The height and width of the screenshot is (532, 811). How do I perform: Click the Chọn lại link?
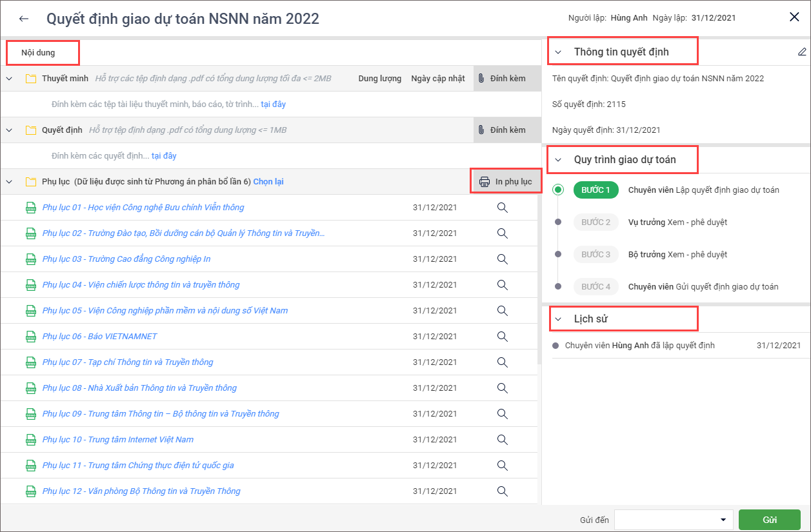point(268,182)
